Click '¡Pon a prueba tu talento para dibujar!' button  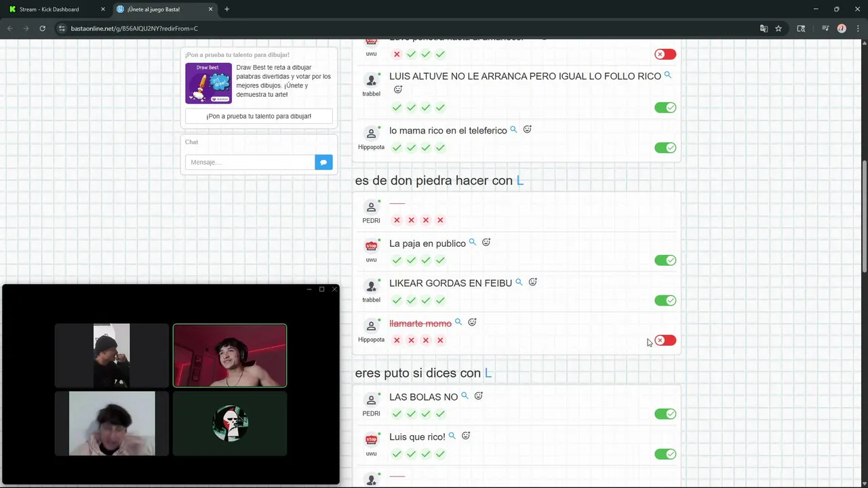(x=259, y=116)
